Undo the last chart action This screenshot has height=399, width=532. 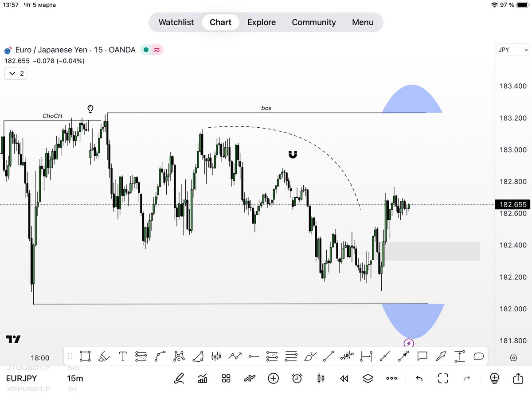coord(419,378)
